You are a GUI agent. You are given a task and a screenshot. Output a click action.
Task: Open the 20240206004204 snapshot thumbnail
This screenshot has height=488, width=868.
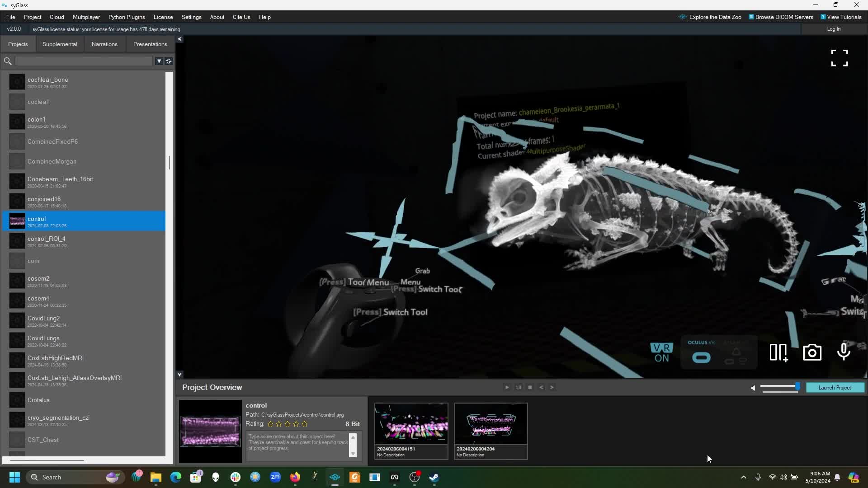pyautogui.click(x=491, y=424)
